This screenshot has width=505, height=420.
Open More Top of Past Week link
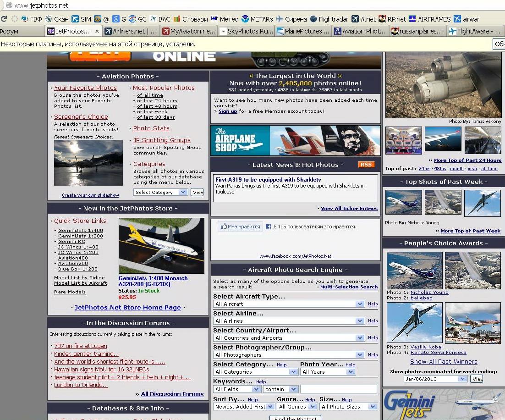[471, 231]
